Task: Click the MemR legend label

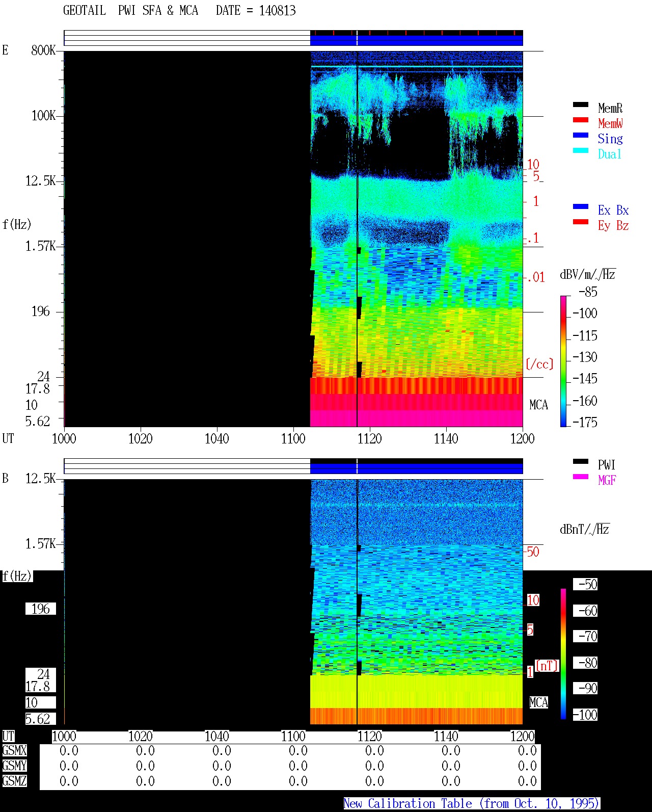Action: 610,108
